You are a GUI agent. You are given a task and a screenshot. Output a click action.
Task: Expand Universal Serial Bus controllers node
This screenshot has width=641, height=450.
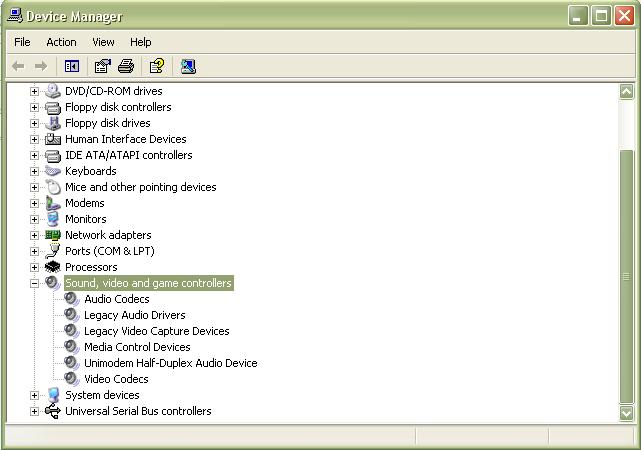tap(34, 412)
